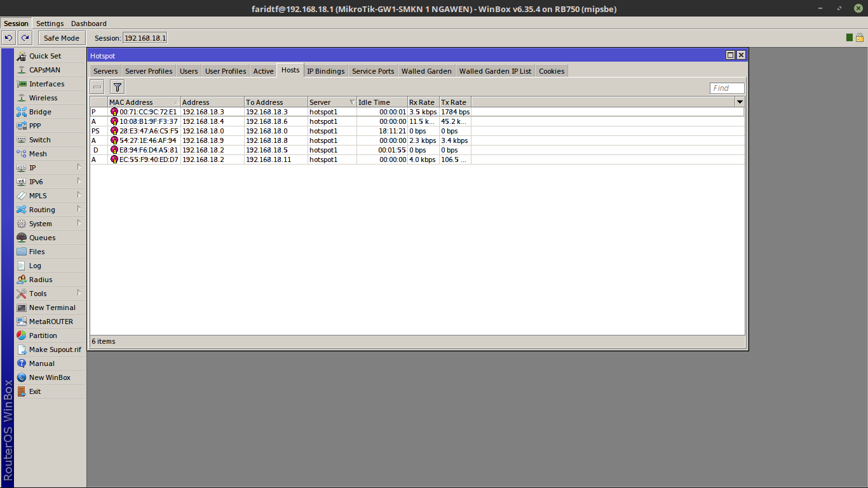
Task: Open Switch menu
Action: coord(50,140)
